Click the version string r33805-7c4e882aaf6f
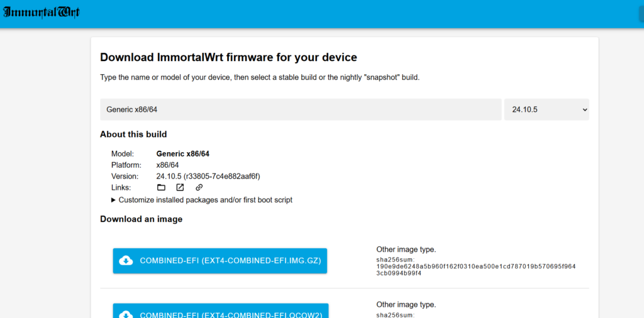 (x=221, y=176)
